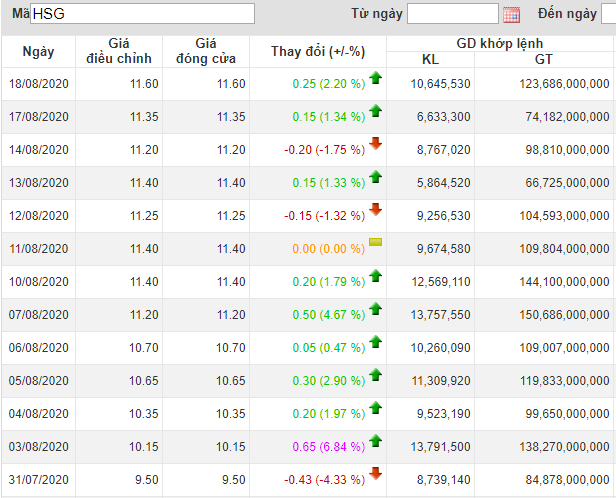Image resolution: width=616 pixels, height=498 pixels.
Task: Click the KL sub-column header
Action: (430, 59)
